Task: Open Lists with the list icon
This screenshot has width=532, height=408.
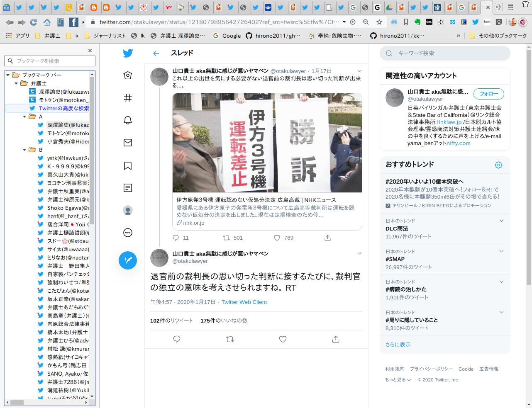Action: [128, 188]
